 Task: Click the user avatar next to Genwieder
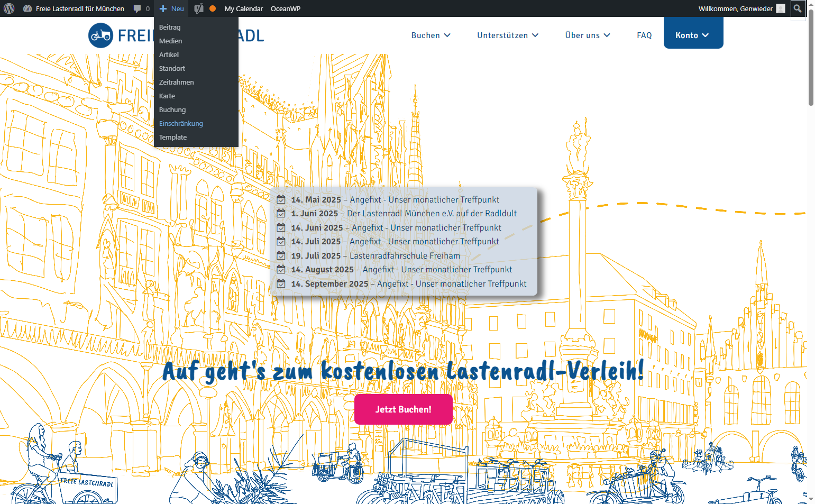[781, 8]
